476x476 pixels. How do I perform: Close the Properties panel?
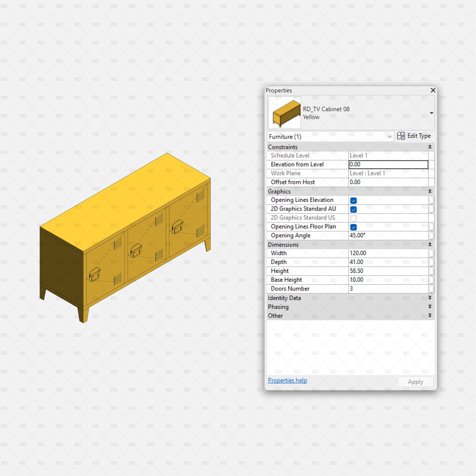tap(433, 90)
